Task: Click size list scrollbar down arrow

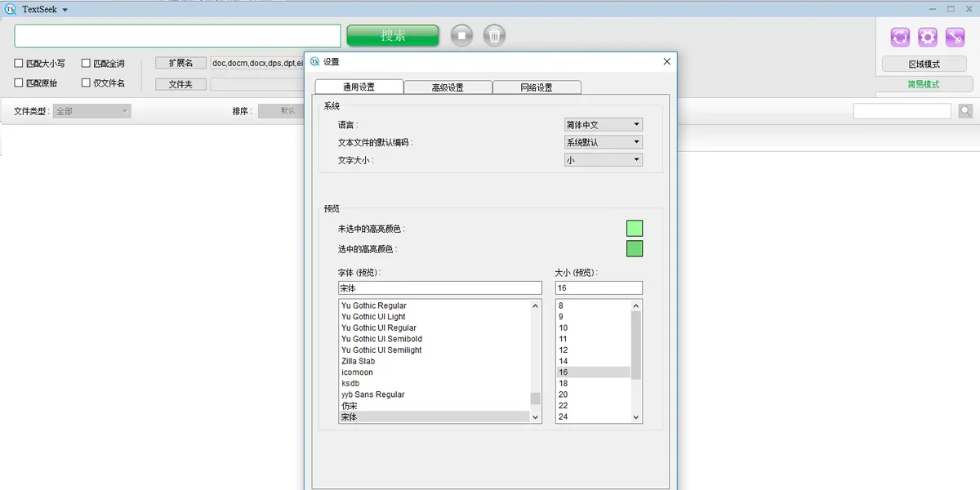Action: coord(636,416)
